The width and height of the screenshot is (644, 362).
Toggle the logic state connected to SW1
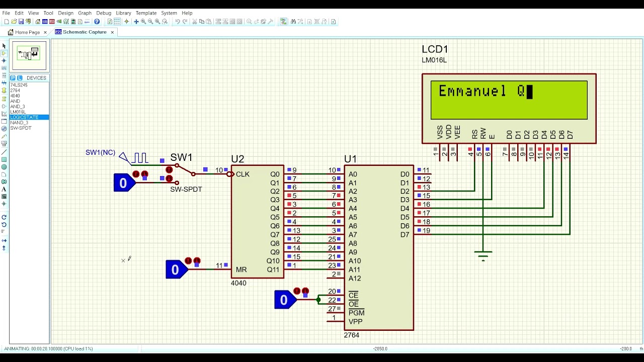tap(123, 183)
